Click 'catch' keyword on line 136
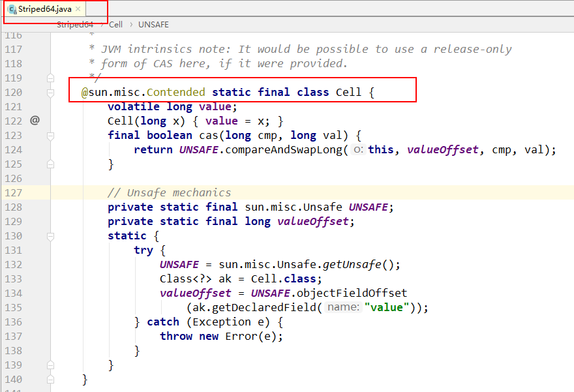This screenshot has width=574, height=392. coord(163,322)
